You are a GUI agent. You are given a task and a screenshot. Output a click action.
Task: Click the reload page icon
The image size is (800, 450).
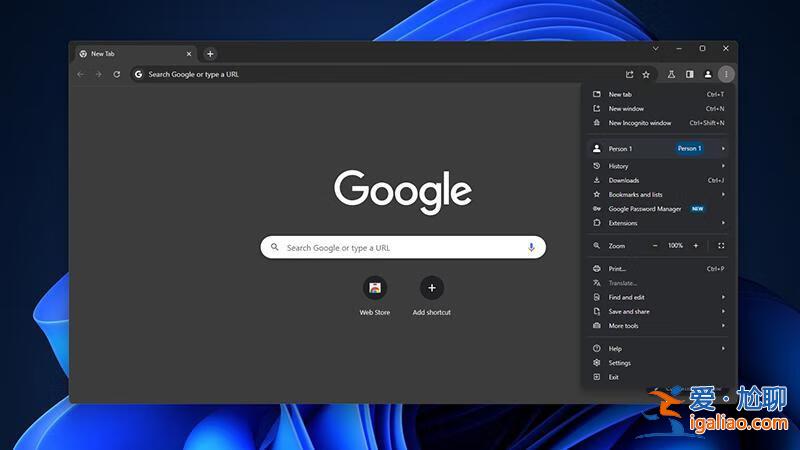(117, 74)
